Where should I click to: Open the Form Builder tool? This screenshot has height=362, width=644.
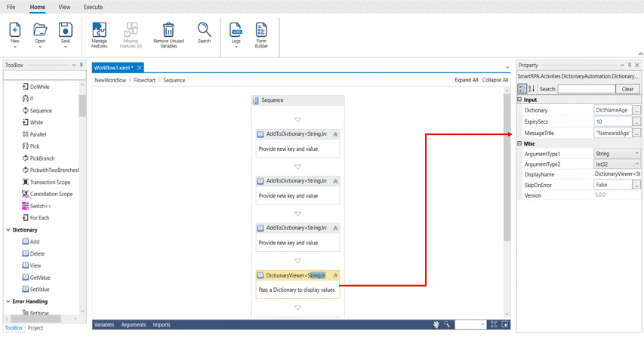[x=261, y=30]
